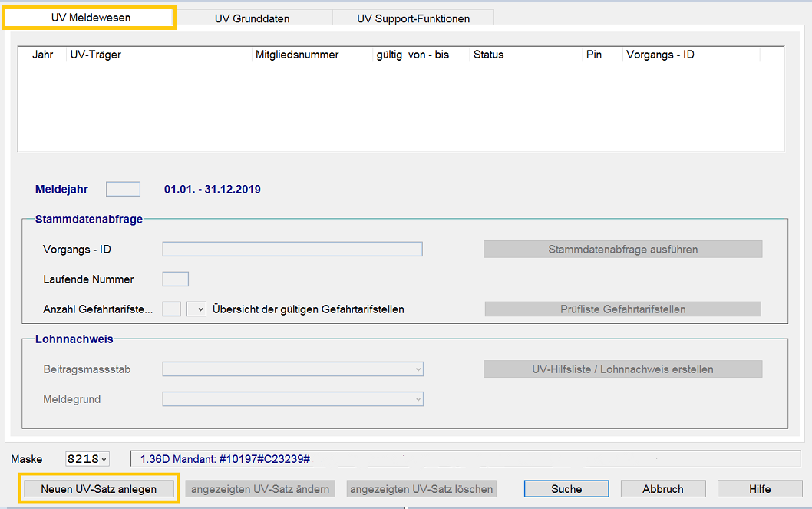Click the Neuen UV-Satz anlegen button
This screenshot has height=509, width=812.
tap(98, 489)
